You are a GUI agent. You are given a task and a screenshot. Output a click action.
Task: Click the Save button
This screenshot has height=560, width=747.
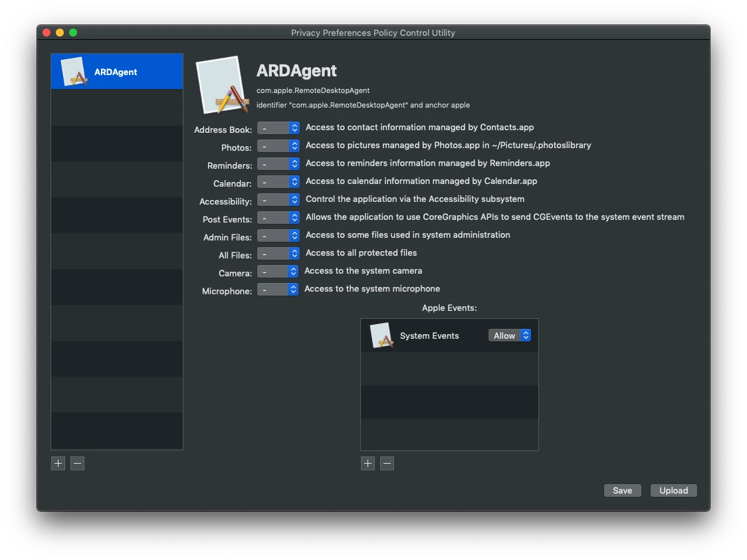pyautogui.click(x=622, y=490)
